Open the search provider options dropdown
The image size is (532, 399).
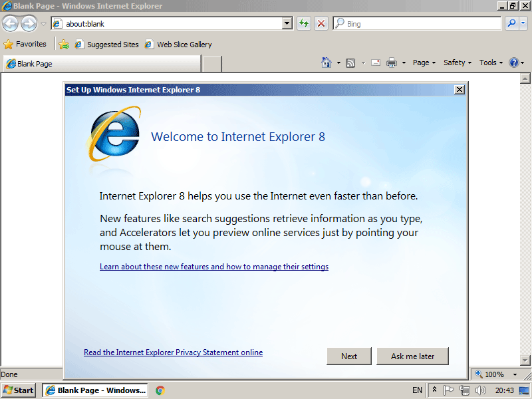click(523, 23)
